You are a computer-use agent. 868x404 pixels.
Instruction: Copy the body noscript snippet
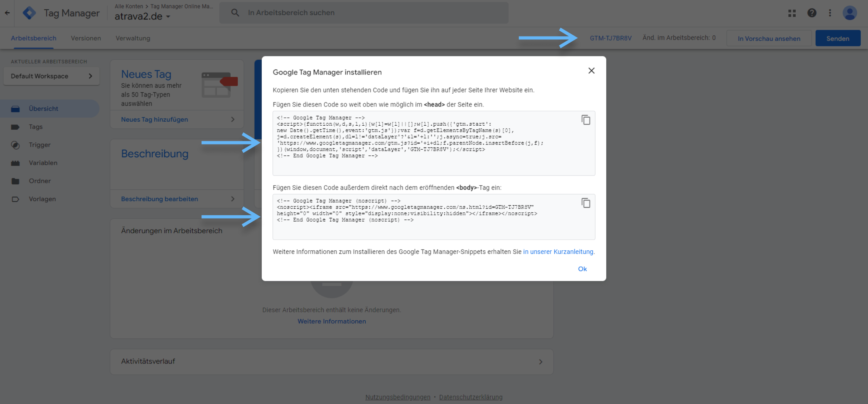point(586,203)
